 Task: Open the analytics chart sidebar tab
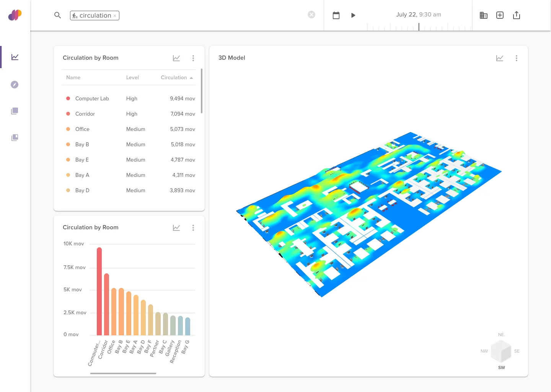coord(15,57)
